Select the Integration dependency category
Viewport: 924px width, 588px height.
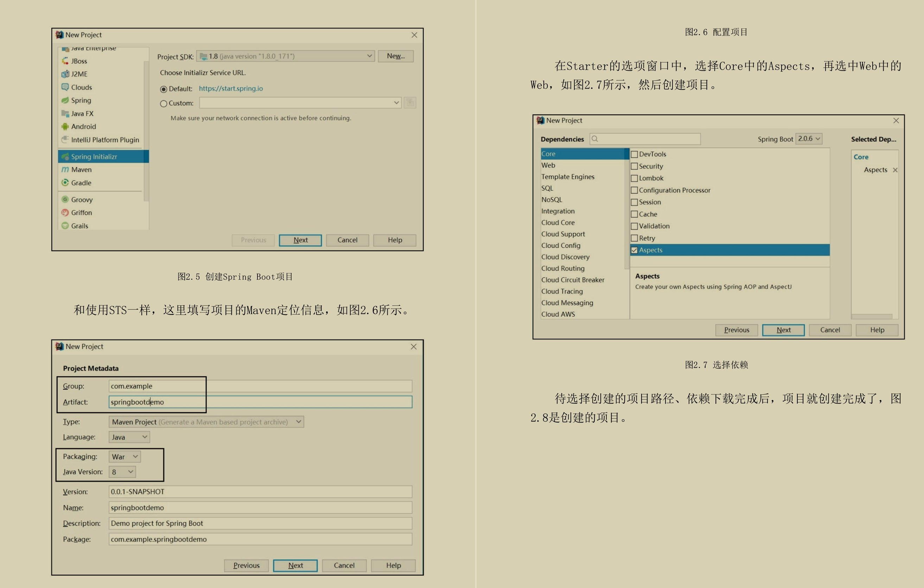(582, 211)
